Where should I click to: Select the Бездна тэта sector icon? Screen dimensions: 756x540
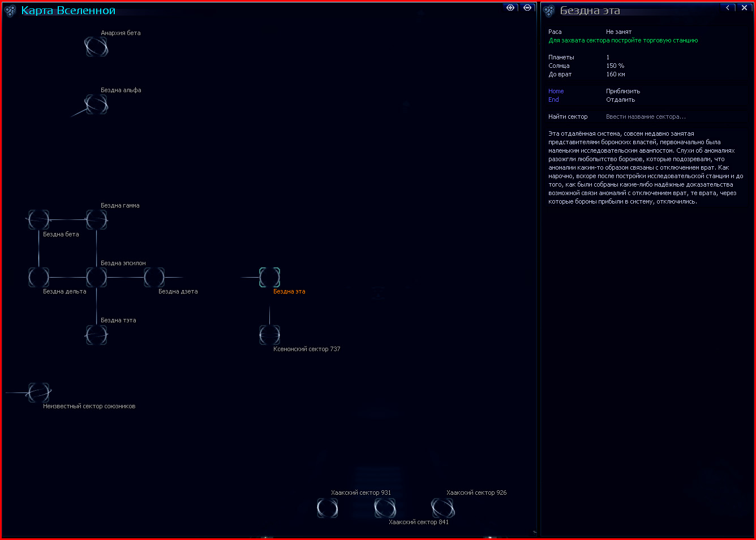tap(96, 335)
